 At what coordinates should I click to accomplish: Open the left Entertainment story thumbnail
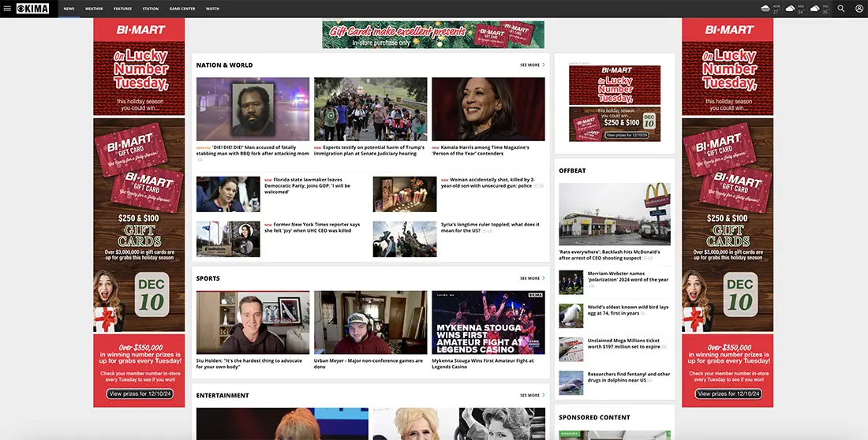282,424
